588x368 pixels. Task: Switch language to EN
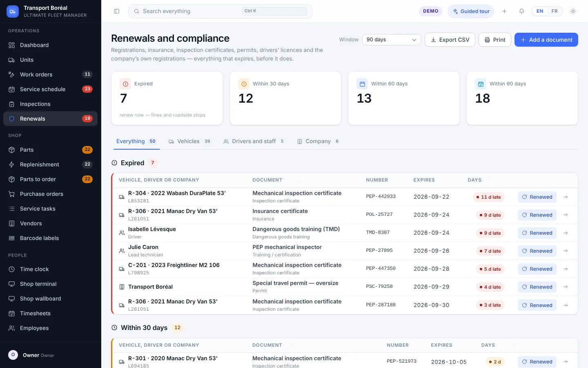540,11
